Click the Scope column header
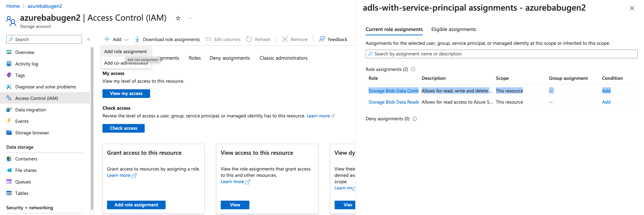644x215 pixels. click(502, 78)
